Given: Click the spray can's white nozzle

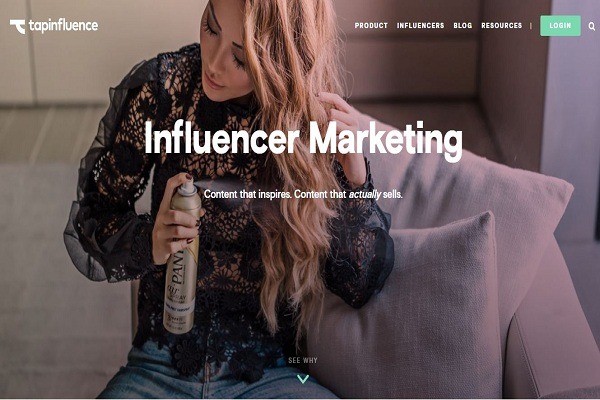Looking at the screenshot, I should click(187, 186).
